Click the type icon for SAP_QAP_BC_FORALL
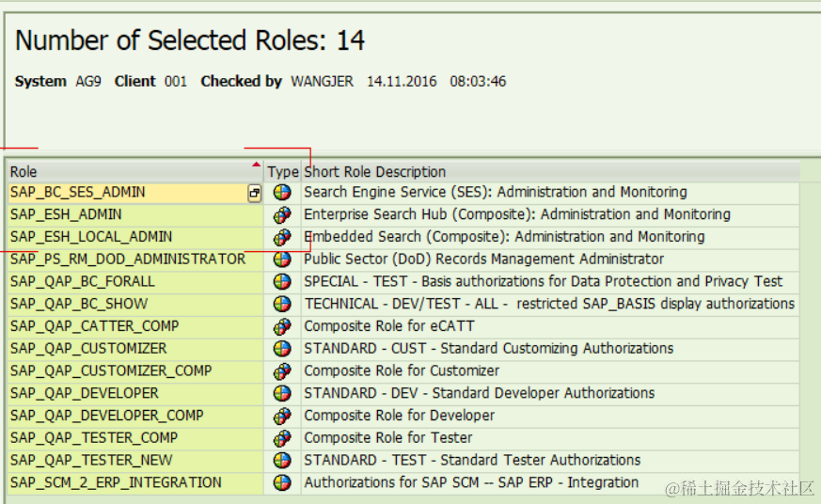 (x=282, y=281)
